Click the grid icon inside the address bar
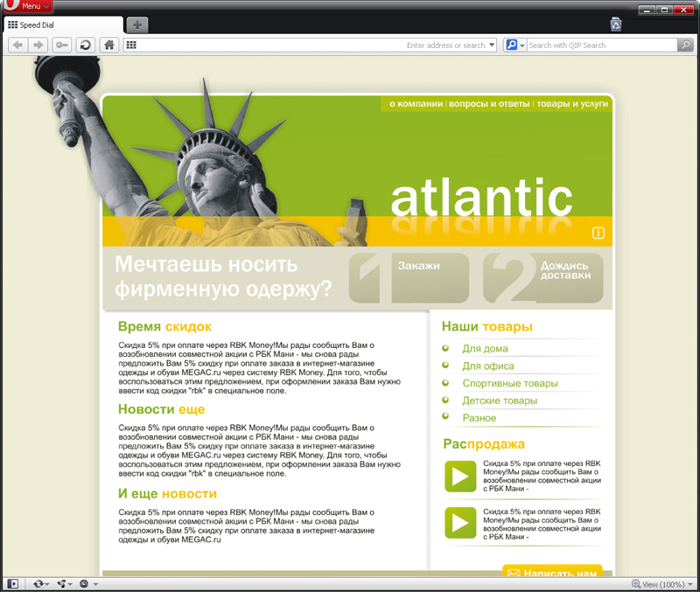The image size is (700, 592). 133,44
